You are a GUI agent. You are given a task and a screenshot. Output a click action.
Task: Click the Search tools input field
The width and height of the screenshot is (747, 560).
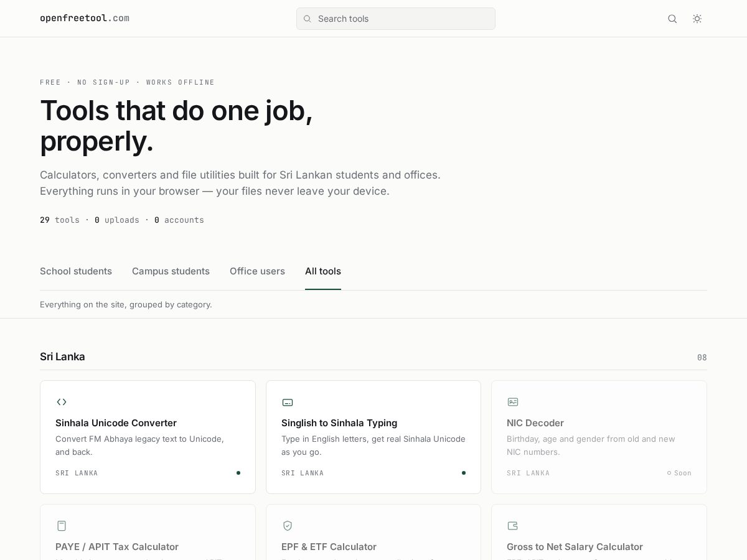[396, 19]
